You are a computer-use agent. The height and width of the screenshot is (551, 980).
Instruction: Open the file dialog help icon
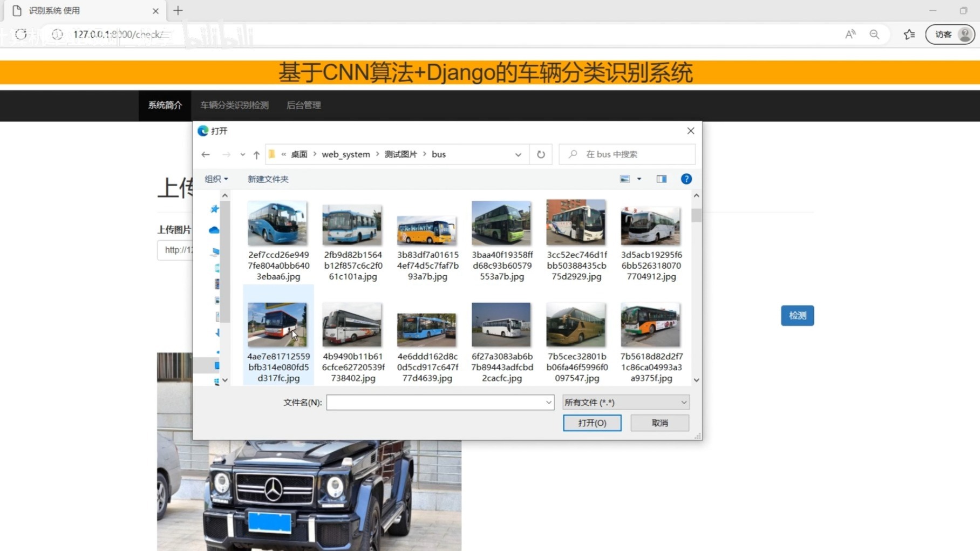point(686,179)
